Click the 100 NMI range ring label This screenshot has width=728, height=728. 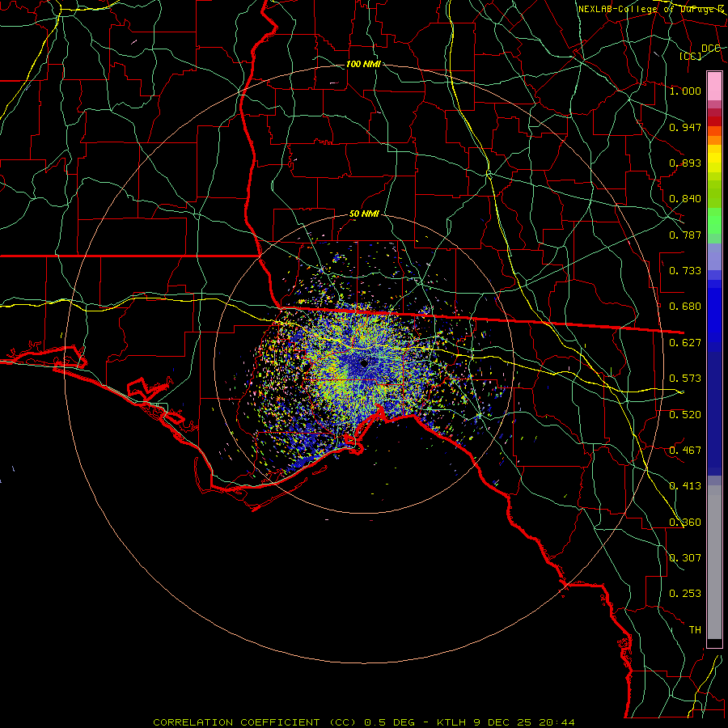pyautogui.click(x=363, y=64)
